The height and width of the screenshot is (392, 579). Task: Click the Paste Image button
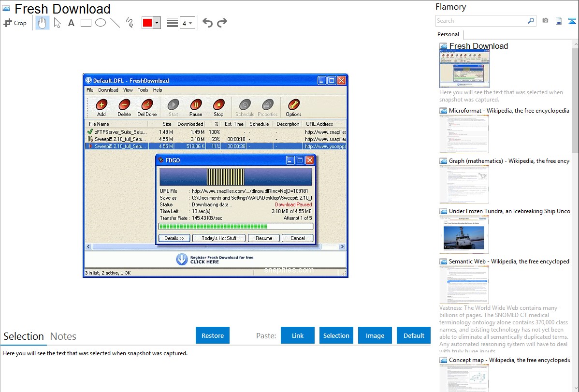click(x=375, y=335)
